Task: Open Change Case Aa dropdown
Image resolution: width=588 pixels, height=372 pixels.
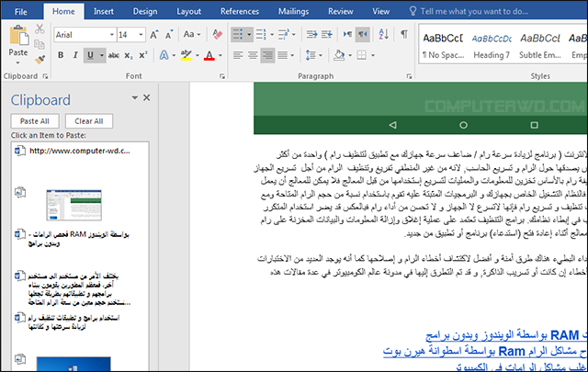Action: (192, 35)
